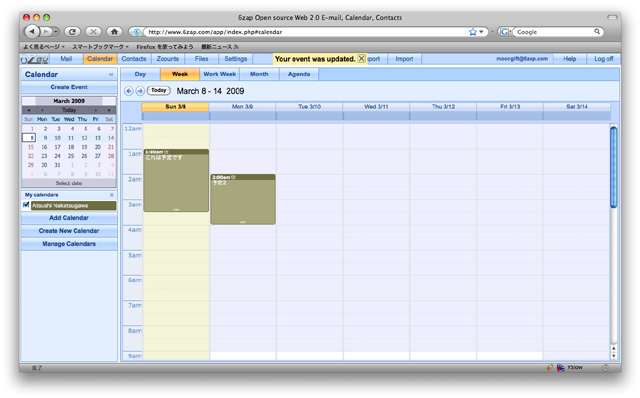The width and height of the screenshot is (640, 398).
Task: Select the Week view tab
Action: (x=180, y=74)
